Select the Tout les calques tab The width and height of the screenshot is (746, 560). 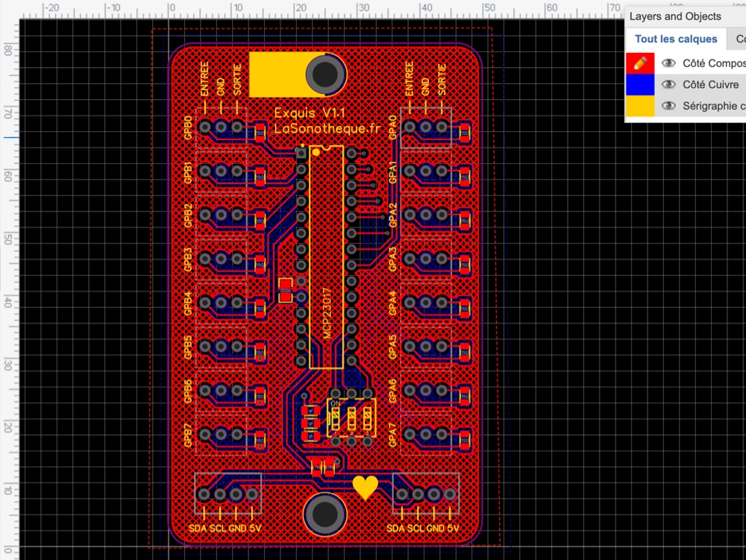pos(676,39)
